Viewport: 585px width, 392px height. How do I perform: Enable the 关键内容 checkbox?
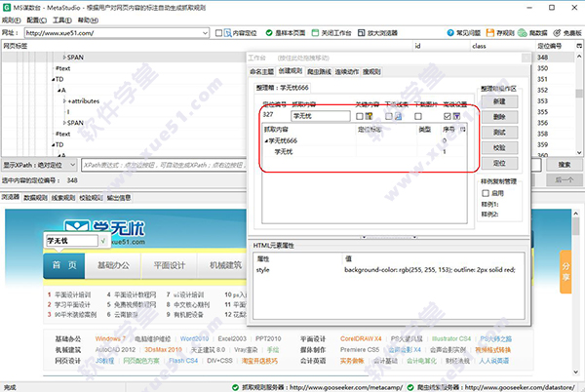pos(359,116)
